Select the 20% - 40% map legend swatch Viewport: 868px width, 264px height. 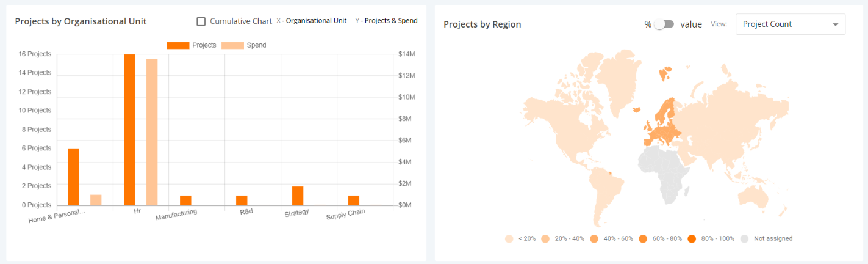pyautogui.click(x=545, y=238)
